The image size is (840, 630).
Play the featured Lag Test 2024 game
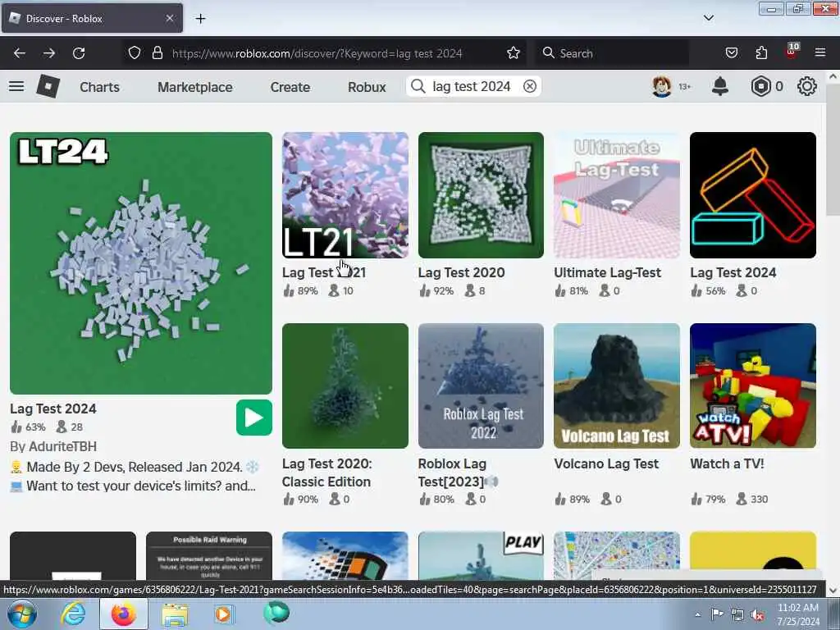coord(254,418)
